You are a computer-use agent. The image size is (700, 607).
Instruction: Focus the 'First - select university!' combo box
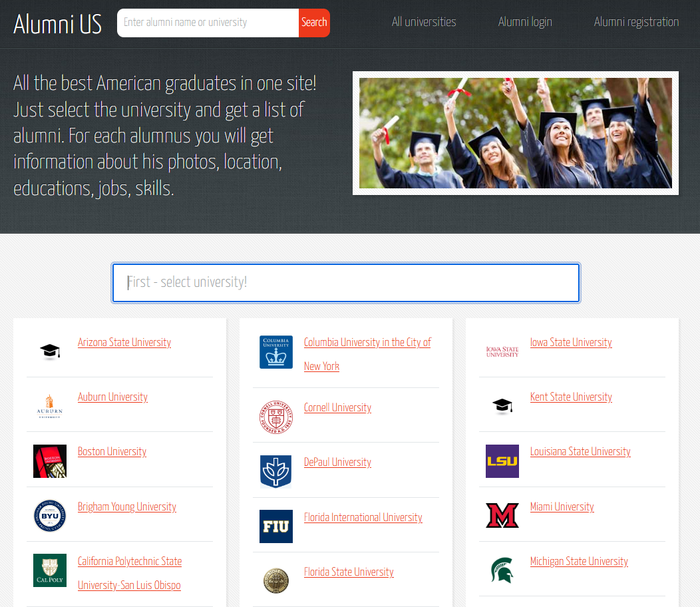pos(346,283)
